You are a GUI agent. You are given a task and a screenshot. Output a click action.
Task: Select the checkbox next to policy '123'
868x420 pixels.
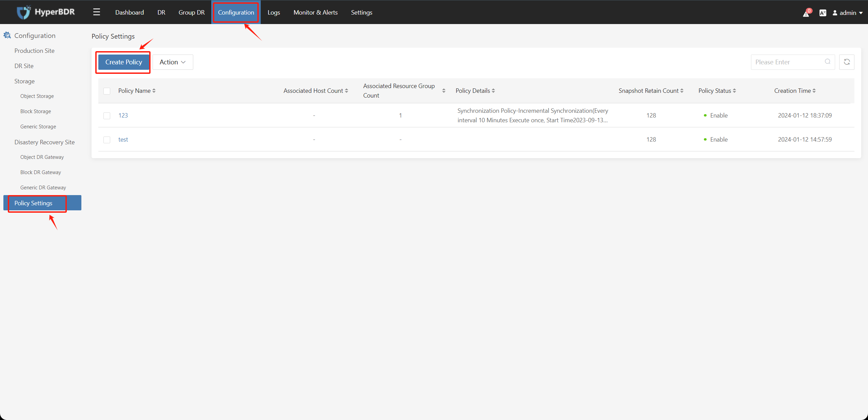pyautogui.click(x=107, y=115)
